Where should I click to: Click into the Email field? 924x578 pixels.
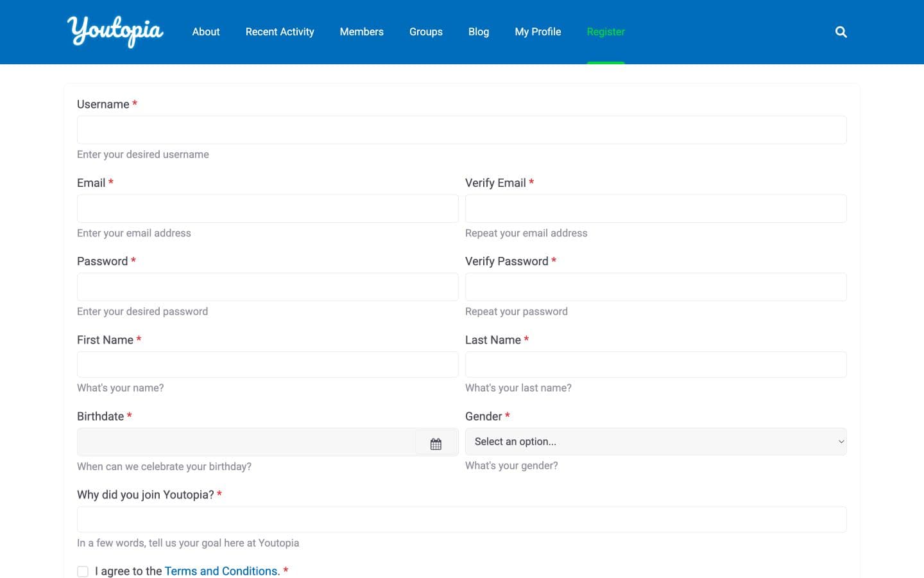click(268, 209)
